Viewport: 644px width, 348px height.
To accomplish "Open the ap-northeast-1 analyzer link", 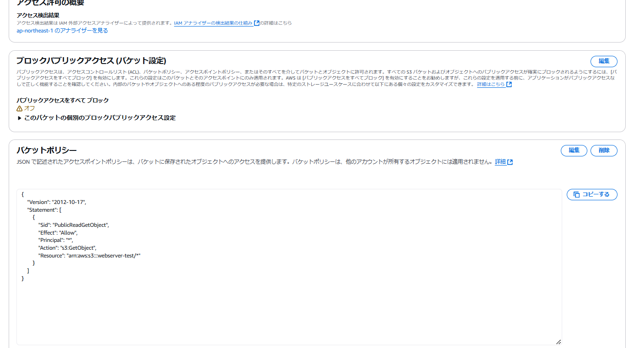I will [62, 31].
